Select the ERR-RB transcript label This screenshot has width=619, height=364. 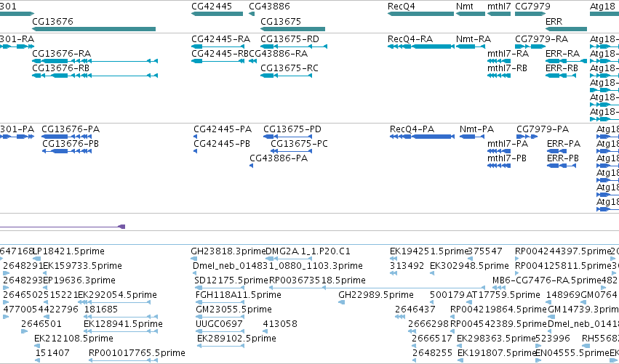pyautogui.click(x=562, y=68)
